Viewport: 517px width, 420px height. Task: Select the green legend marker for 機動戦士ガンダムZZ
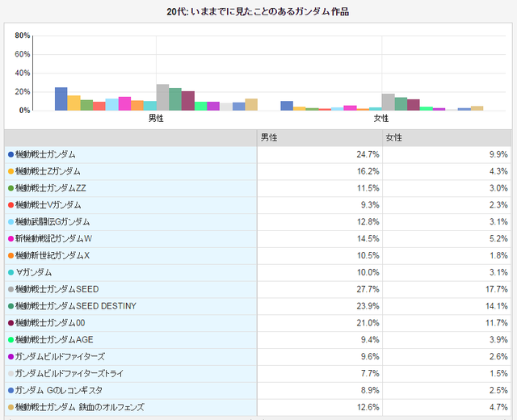coord(11,188)
